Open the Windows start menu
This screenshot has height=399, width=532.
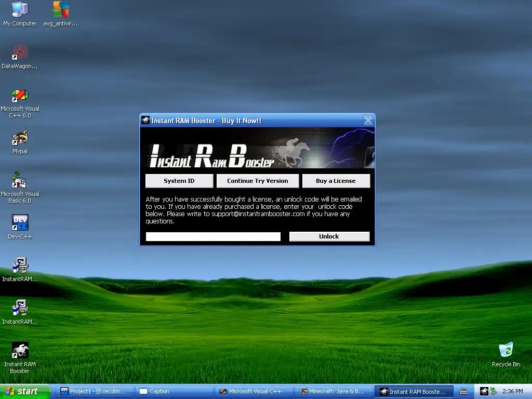[x=25, y=391]
